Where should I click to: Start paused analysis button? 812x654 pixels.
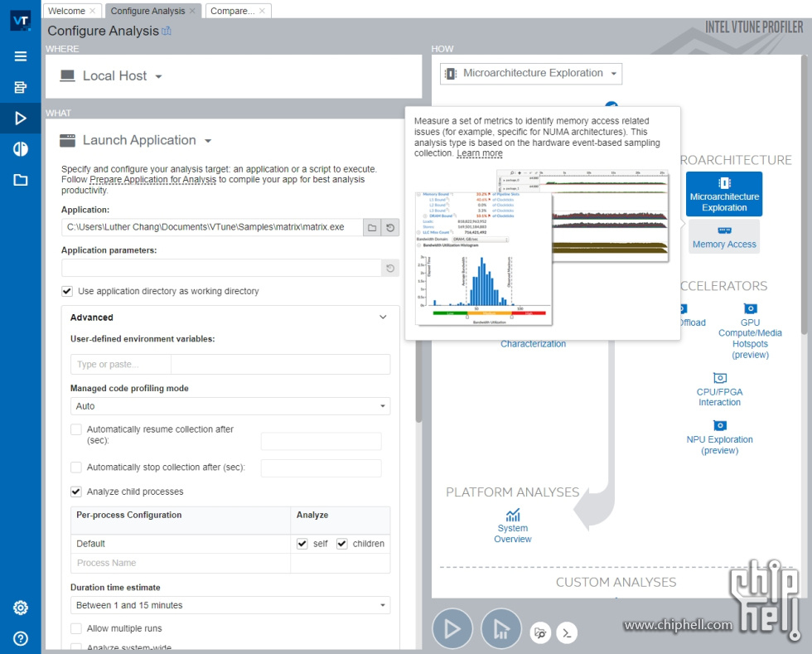click(500, 628)
